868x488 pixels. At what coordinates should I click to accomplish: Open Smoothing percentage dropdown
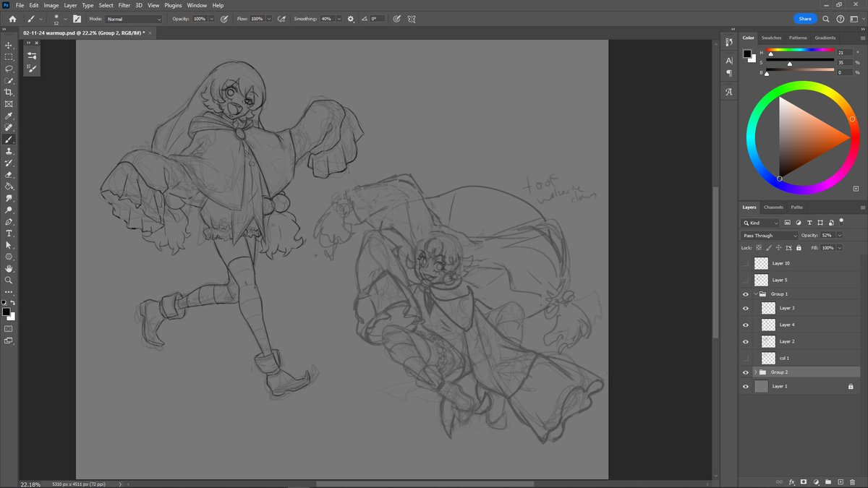[x=340, y=19]
